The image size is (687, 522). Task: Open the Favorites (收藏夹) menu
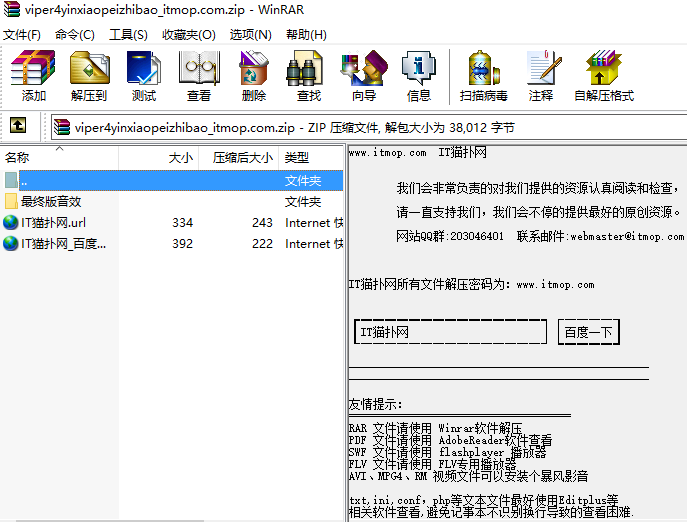(x=188, y=35)
